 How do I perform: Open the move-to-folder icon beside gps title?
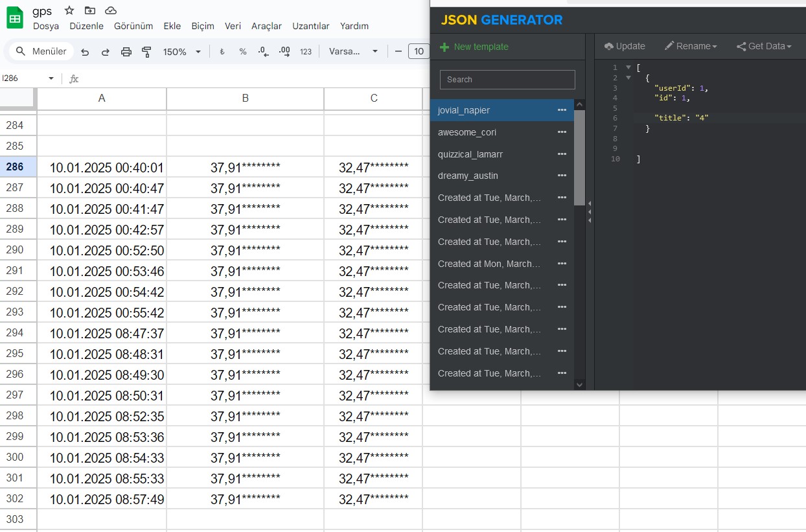coord(89,10)
